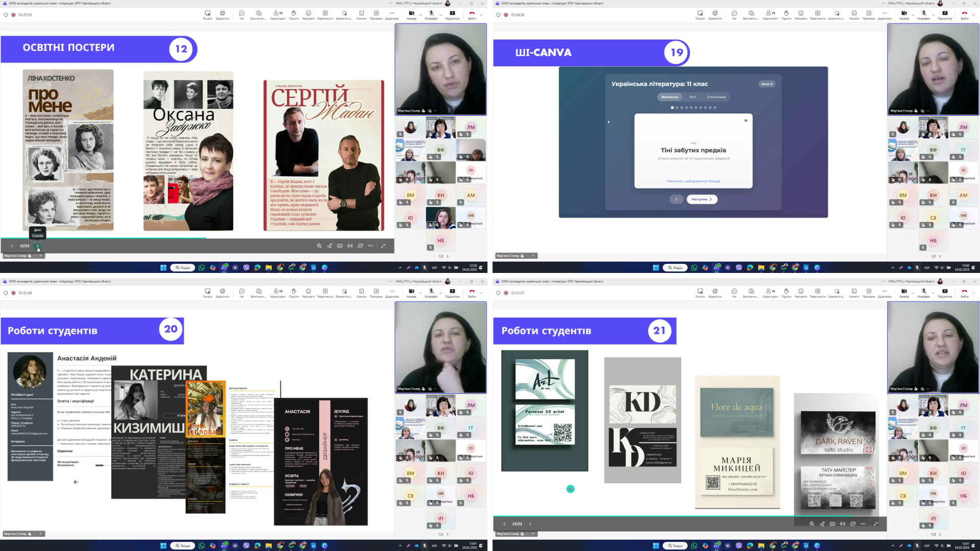This screenshot has height=551, width=980.
Task: Click the Наступна button under the flashcard
Action: [702, 199]
